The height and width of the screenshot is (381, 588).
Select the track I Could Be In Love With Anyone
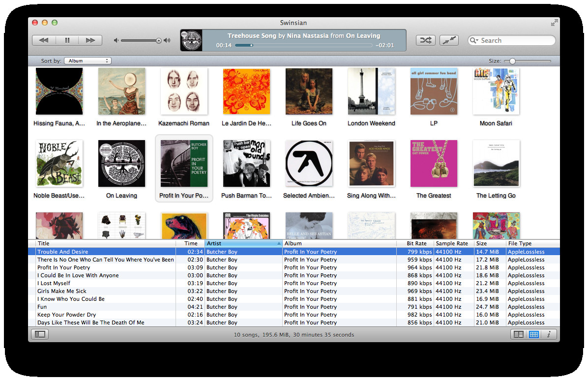click(x=294, y=275)
